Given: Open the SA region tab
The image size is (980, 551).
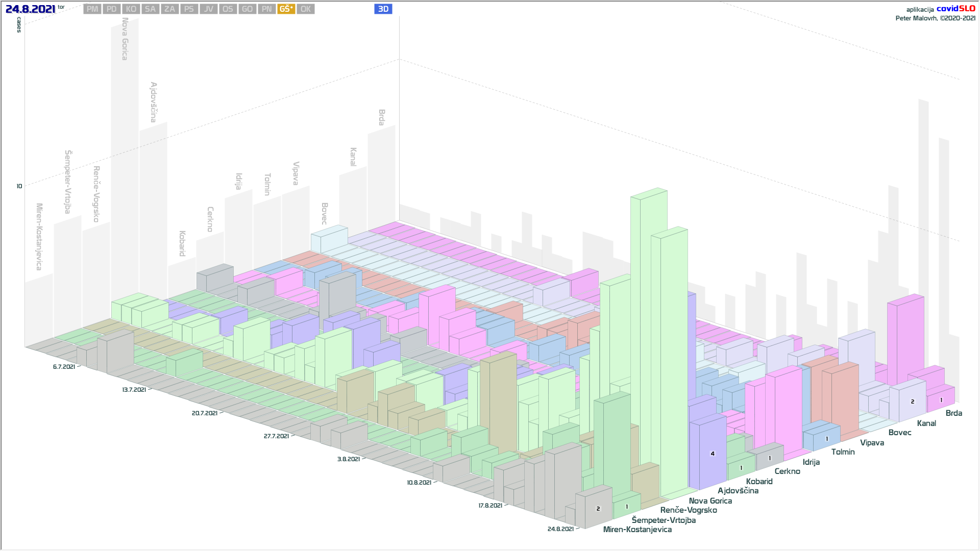Looking at the screenshot, I should click(150, 9).
